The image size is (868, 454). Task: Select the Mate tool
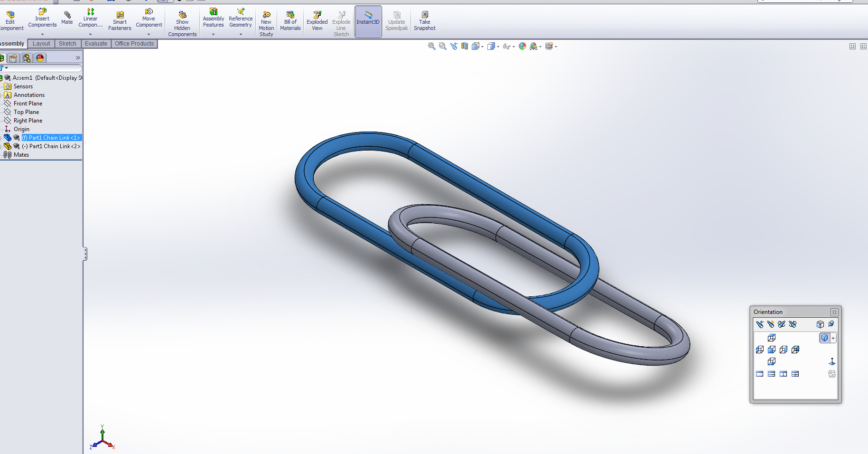[67, 18]
